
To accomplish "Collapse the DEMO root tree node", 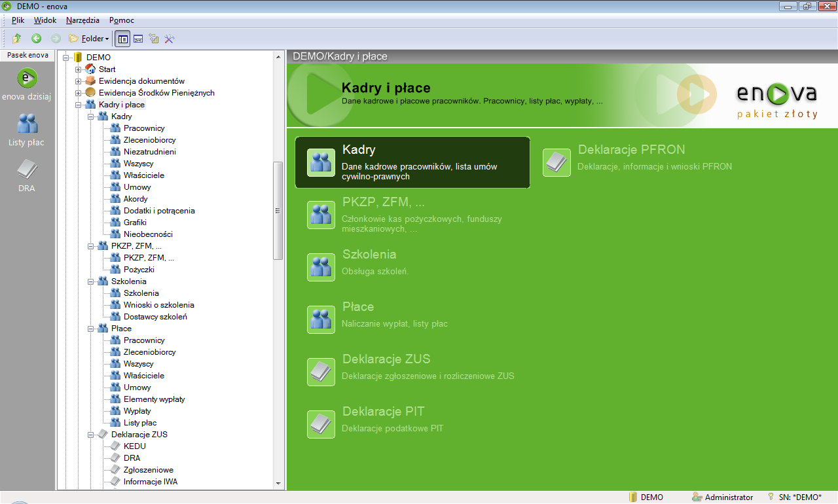I will click(x=66, y=58).
